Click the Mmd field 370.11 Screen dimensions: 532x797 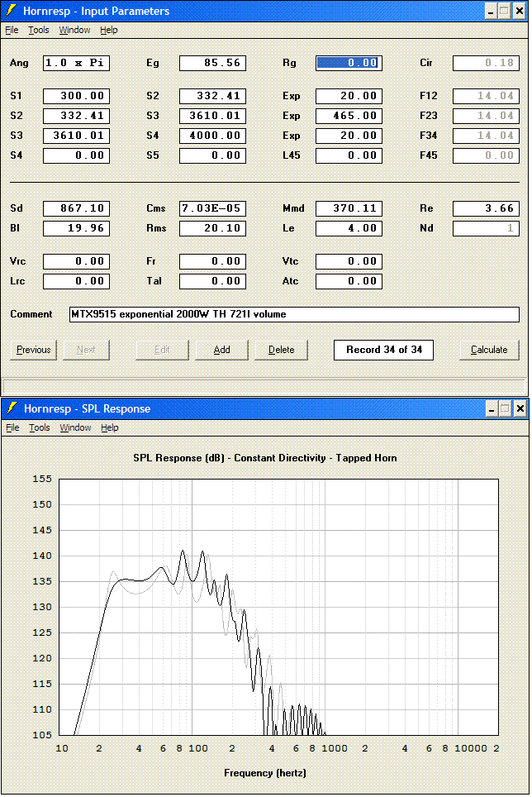(x=349, y=208)
